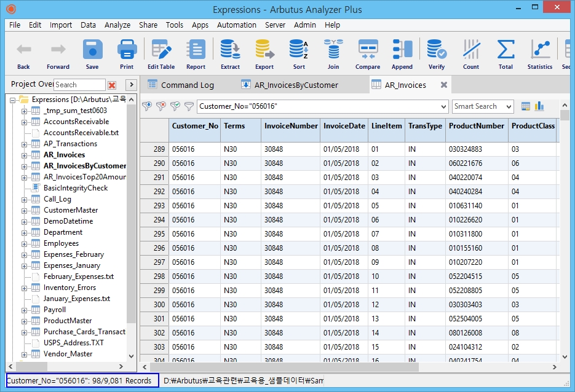This screenshot has height=392, width=575.
Task: Click the Project Overview search field
Action: coord(79,85)
